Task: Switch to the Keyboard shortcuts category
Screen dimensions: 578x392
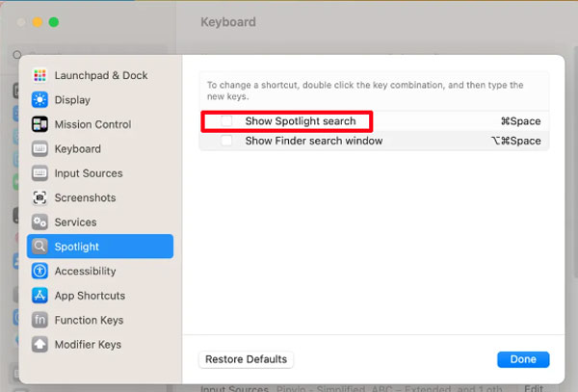Action: pos(77,149)
